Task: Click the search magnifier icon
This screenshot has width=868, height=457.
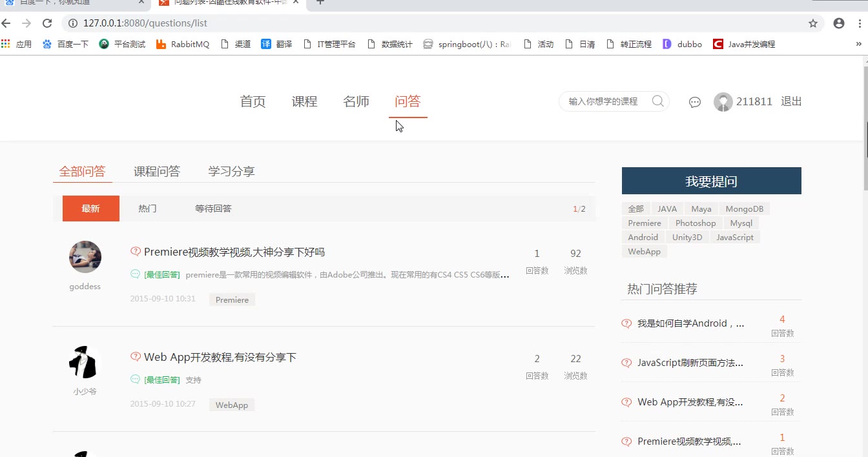Action: pos(657,101)
